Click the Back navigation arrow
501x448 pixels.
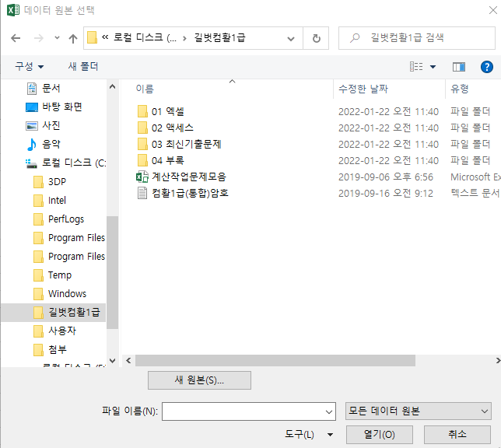(17, 38)
